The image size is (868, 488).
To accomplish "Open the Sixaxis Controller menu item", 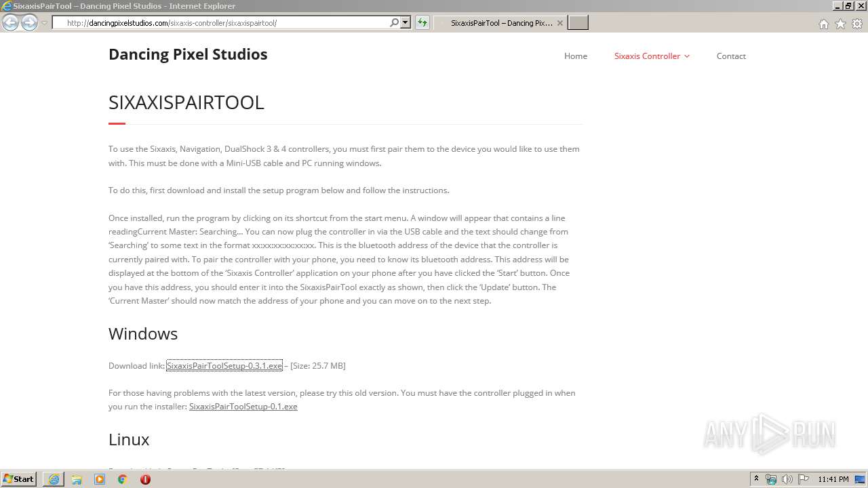I will click(x=647, y=56).
